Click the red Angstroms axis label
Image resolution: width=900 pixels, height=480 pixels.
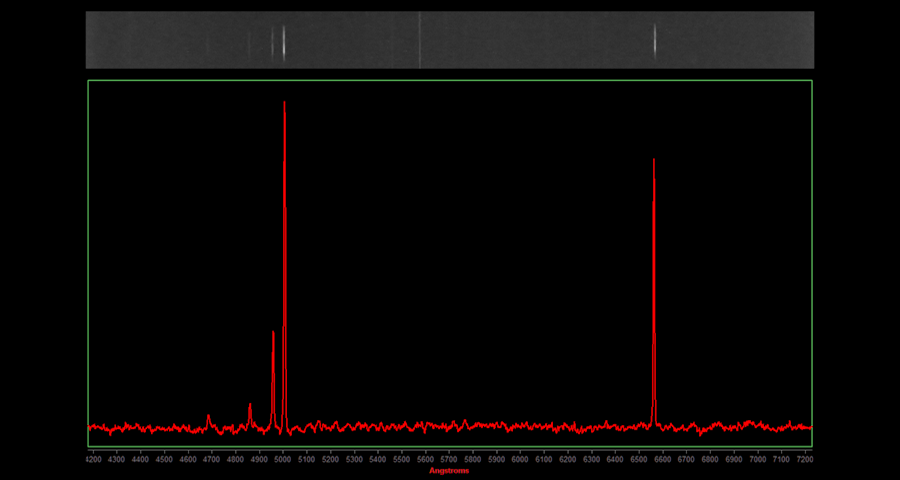[x=449, y=470]
